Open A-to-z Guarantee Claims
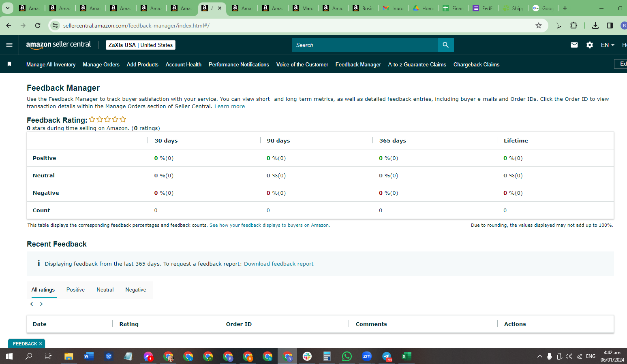This screenshot has height=364, width=627. (x=417, y=64)
